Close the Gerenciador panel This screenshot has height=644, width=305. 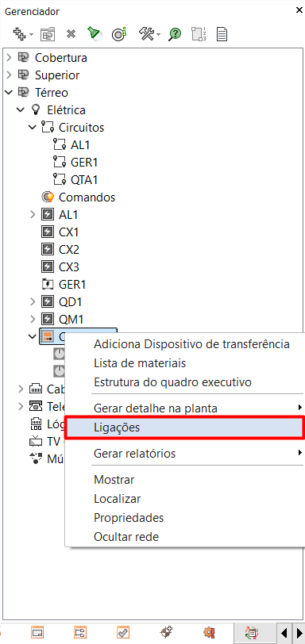(x=299, y=10)
